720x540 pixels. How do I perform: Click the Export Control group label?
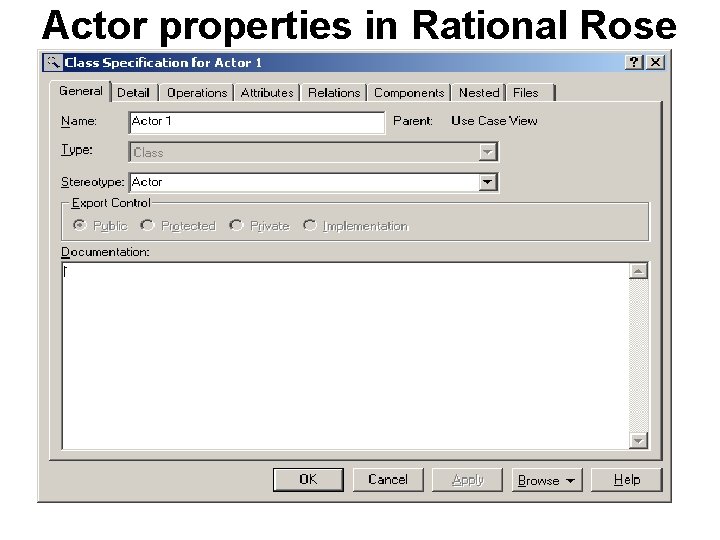[111, 203]
